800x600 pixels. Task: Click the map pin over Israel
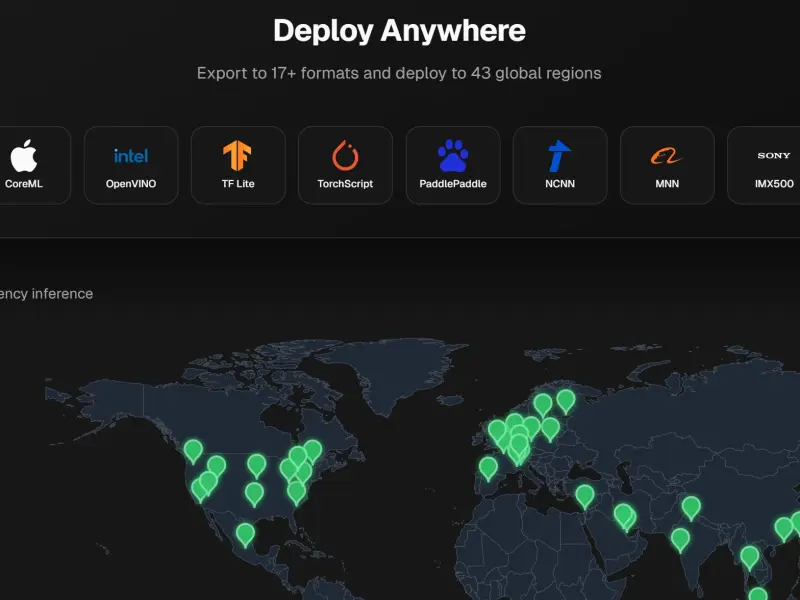tap(585, 497)
